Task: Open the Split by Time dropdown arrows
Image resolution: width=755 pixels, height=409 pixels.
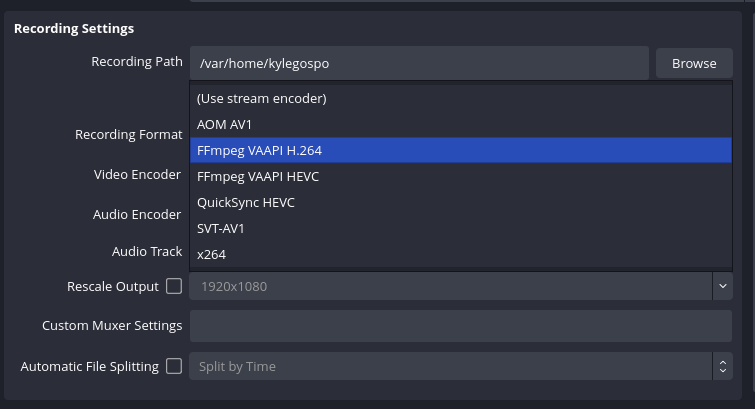Action: tap(722, 366)
